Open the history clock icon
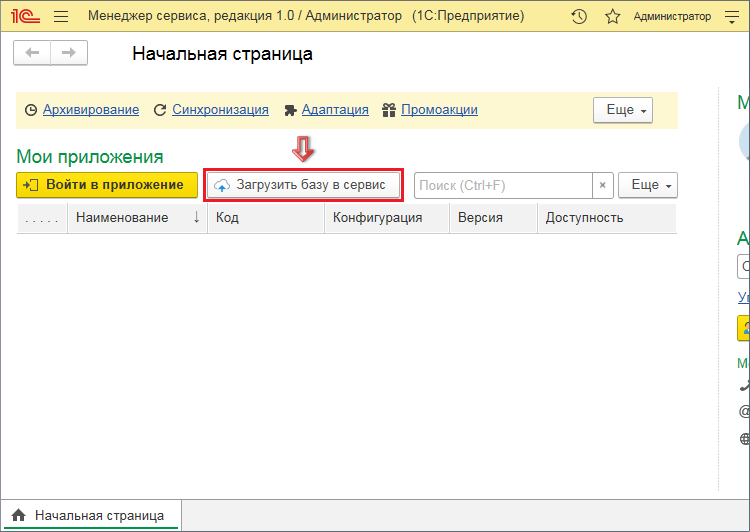This screenshot has width=750, height=532. (579, 17)
